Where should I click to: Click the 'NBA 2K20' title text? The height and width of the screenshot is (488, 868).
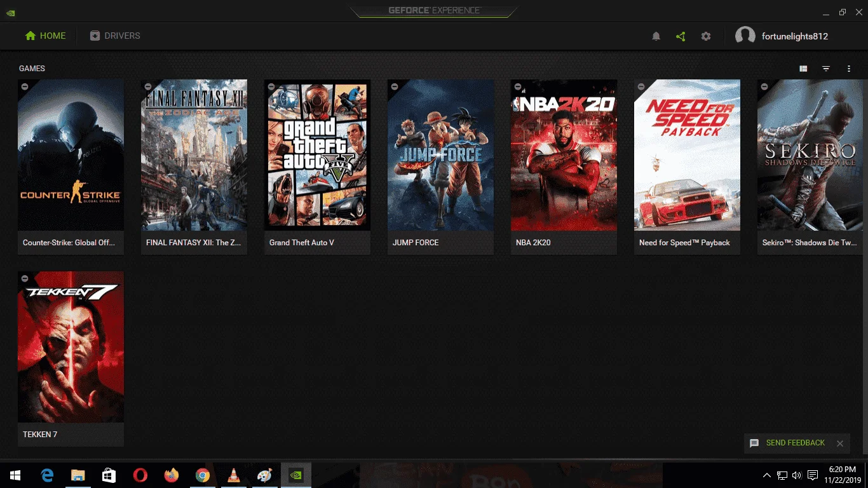pyautogui.click(x=532, y=243)
